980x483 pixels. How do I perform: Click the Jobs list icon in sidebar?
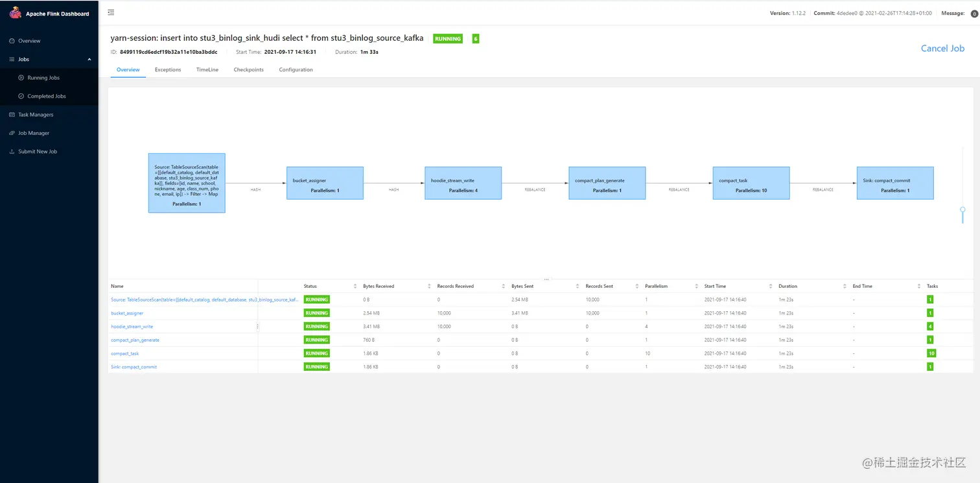pos(12,59)
